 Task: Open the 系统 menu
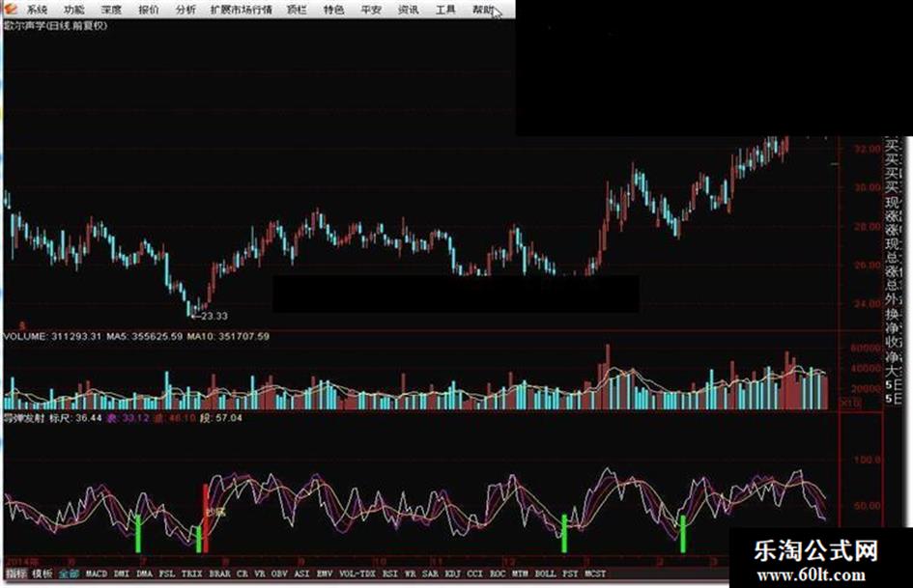[38, 10]
